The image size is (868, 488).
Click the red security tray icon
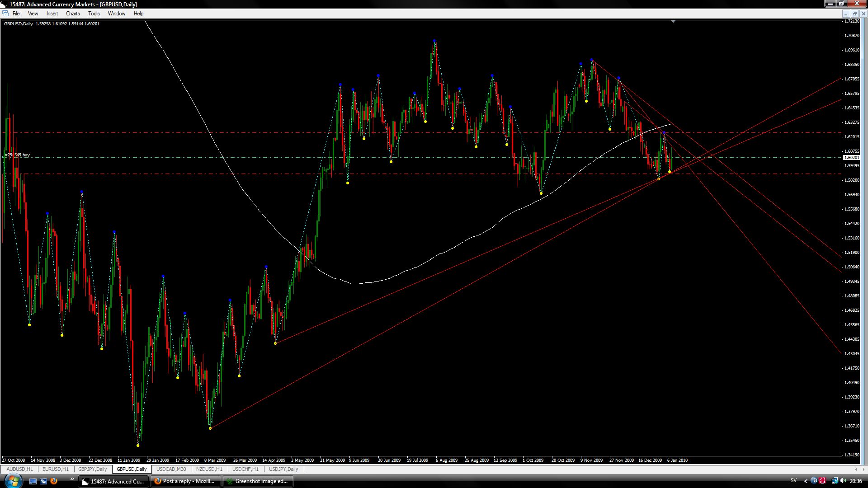(822, 481)
